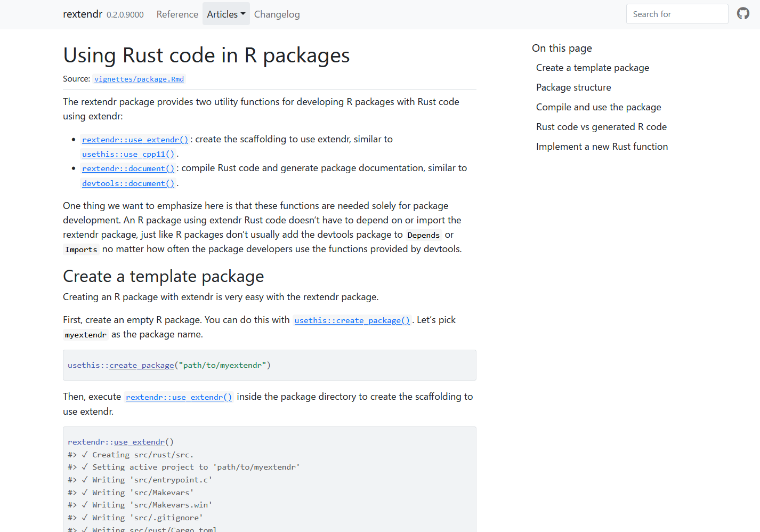Screen dimensions: 760x532
Task: Click usethis::create_package() link in paragraph
Action: pyautogui.click(x=352, y=320)
